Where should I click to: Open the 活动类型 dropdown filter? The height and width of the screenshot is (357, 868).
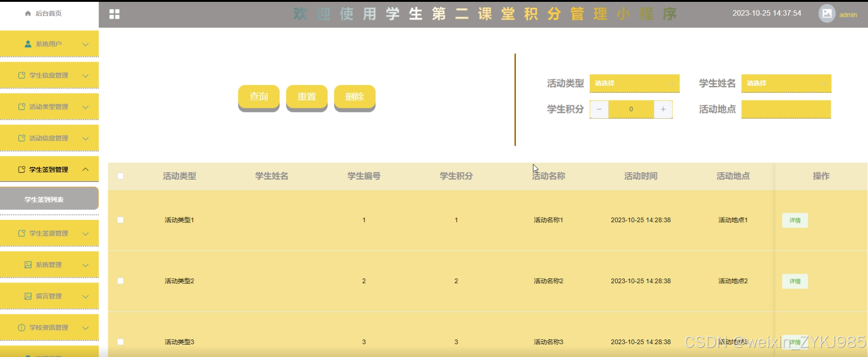click(634, 83)
